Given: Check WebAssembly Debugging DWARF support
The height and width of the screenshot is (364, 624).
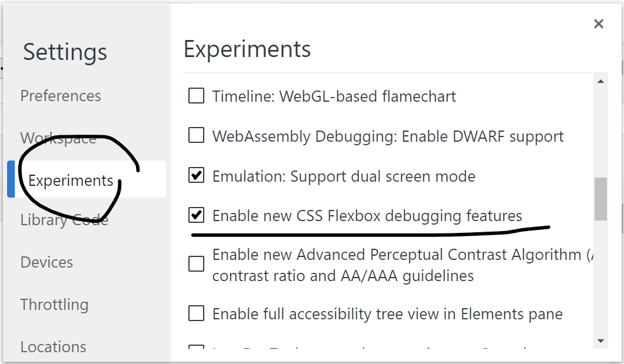Looking at the screenshot, I should coord(195,136).
